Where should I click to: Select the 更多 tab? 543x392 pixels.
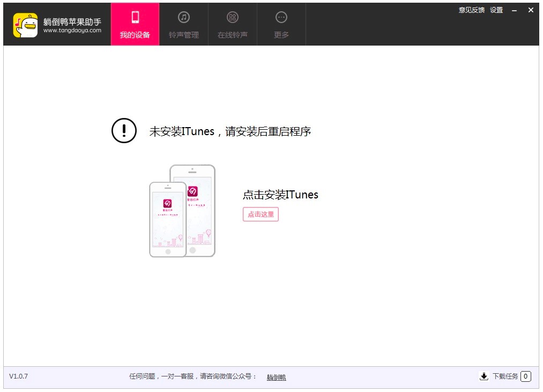(x=281, y=24)
